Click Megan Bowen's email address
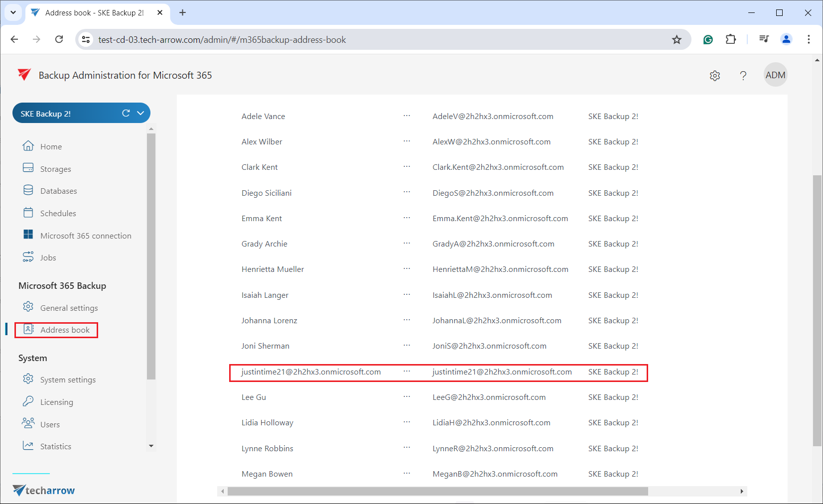This screenshot has width=823, height=504. click(495, 474)
